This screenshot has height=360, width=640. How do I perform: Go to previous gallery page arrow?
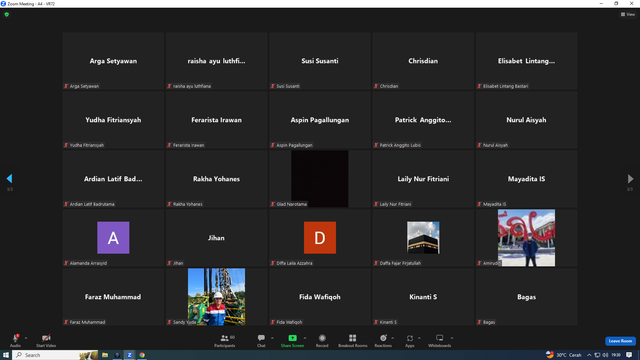point(9,178)
